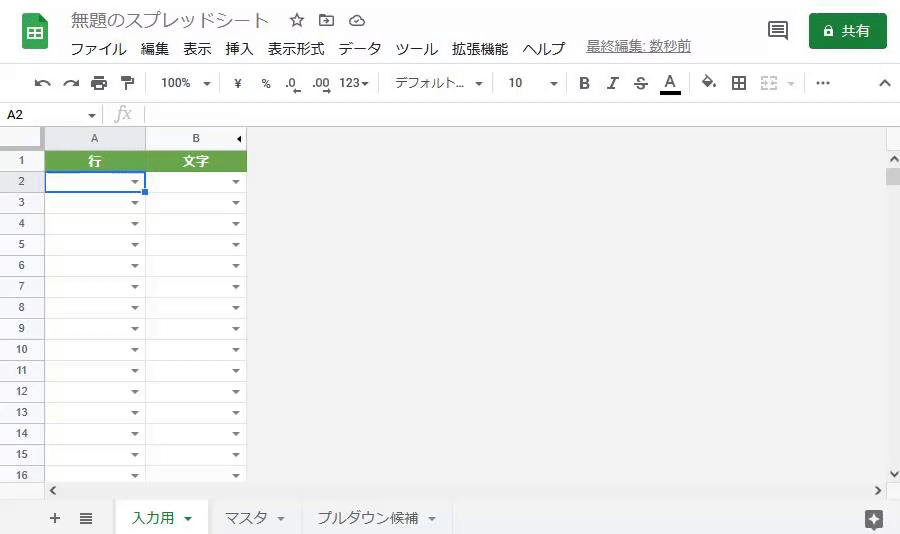Toggle strikethrough formatting
Viewport: 900px width, 534px height.
pyautogui.click(x=641, y=83)
